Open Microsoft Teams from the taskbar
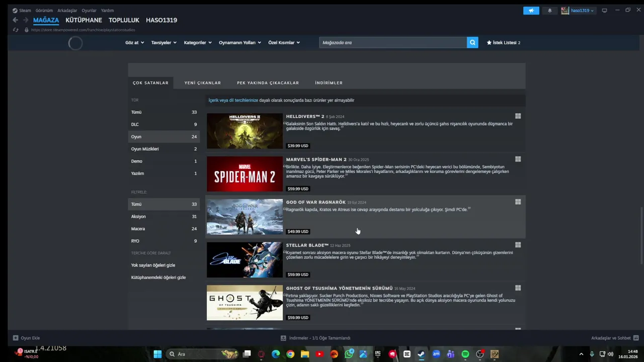644x362 pixels. [x=451, y=354]
